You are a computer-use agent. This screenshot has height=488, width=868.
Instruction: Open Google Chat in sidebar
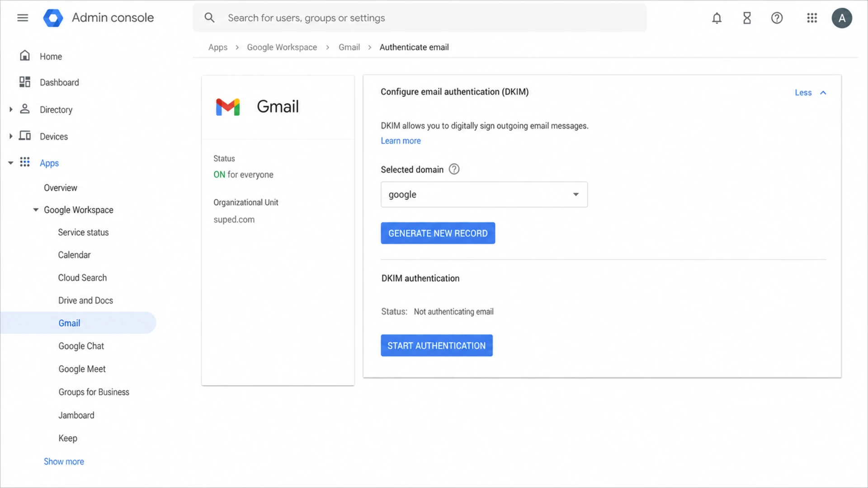click(x=81, y=346)
